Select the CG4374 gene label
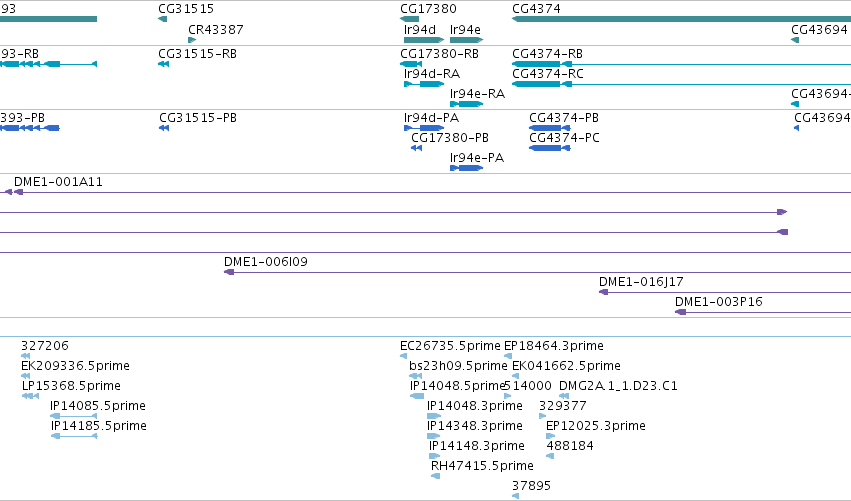This screenshot has width=851, height=501. (x=536, y=9)
